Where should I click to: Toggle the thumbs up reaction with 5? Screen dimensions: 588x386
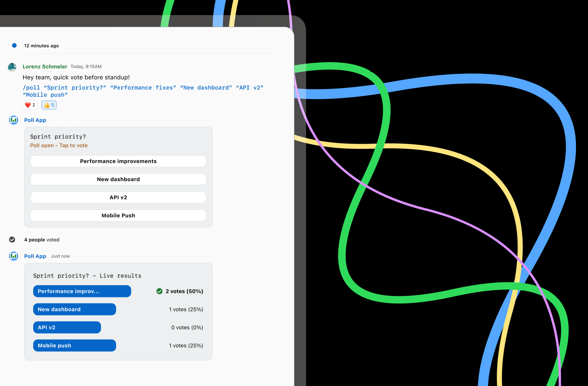49,105
